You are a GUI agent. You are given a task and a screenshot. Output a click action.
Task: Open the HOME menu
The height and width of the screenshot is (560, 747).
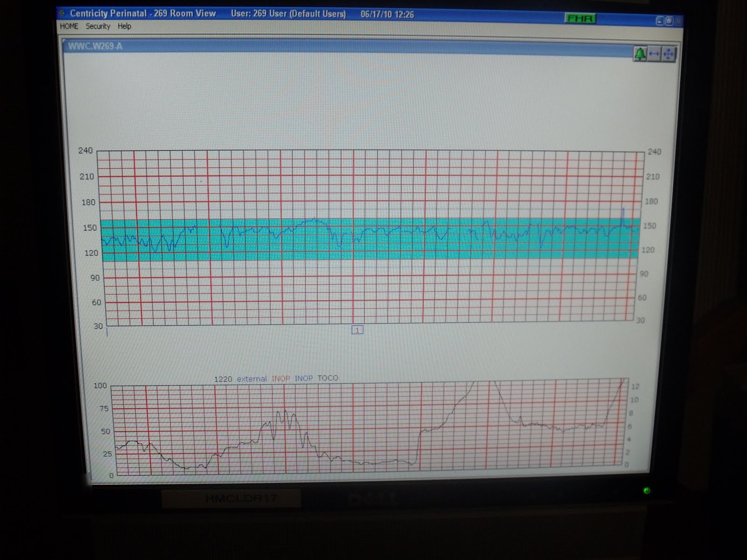[x=69, y=26]
